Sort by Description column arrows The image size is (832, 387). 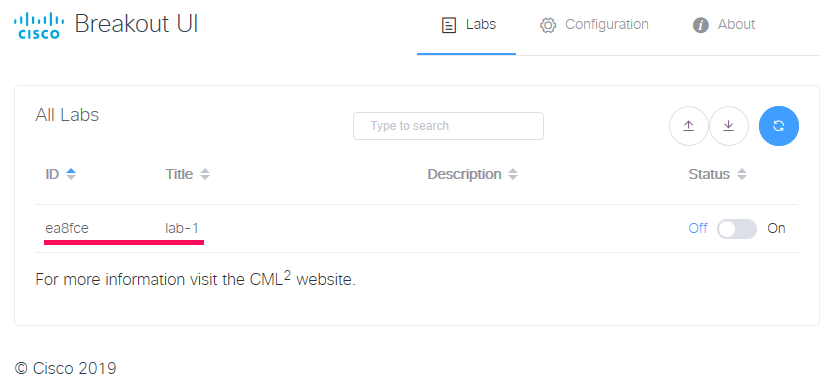[513, 174]
